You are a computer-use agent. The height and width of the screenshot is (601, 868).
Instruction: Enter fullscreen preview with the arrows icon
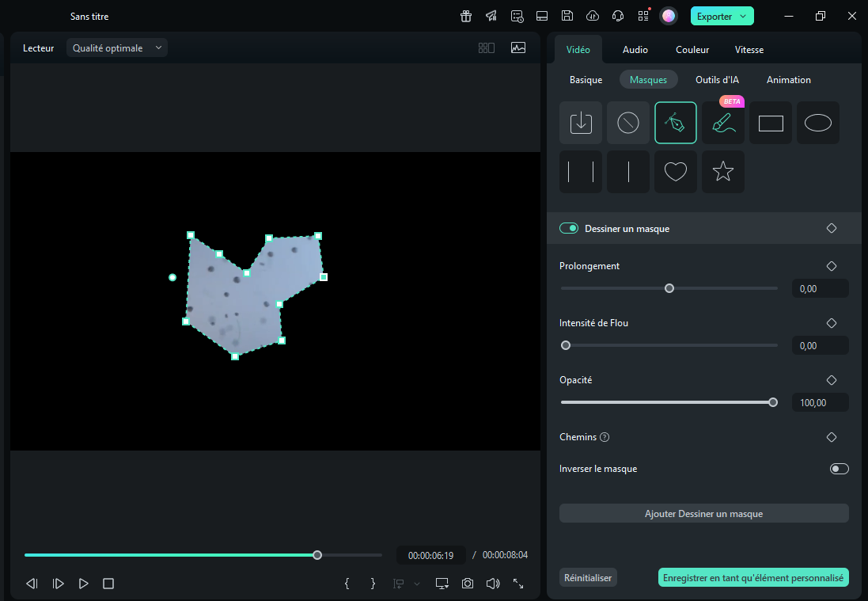point(518,584)
